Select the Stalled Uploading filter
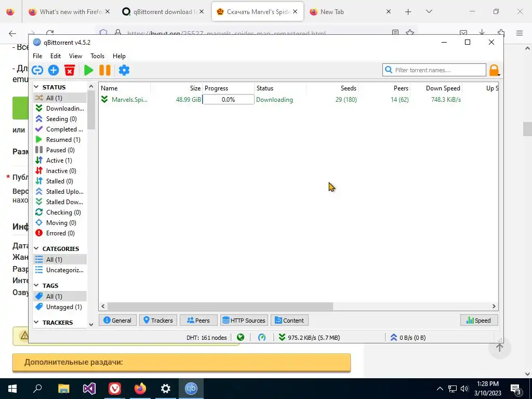532x399 pixels. click(x=60, y=192)
